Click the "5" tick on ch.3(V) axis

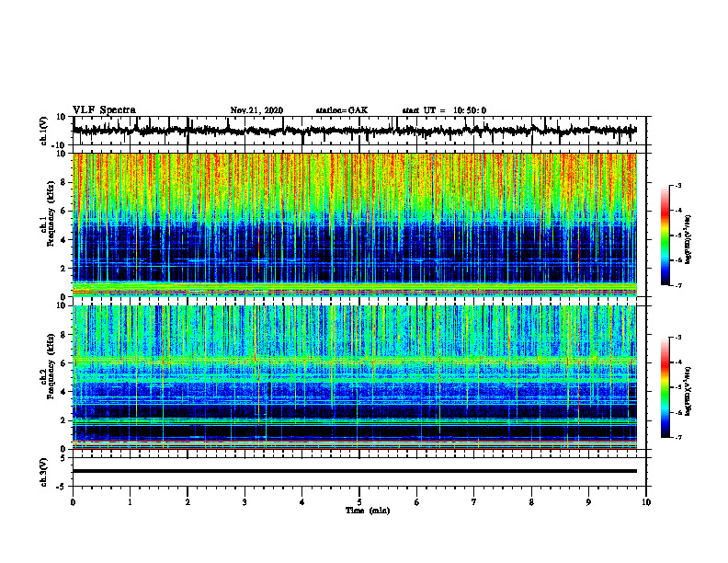[63, 458]
